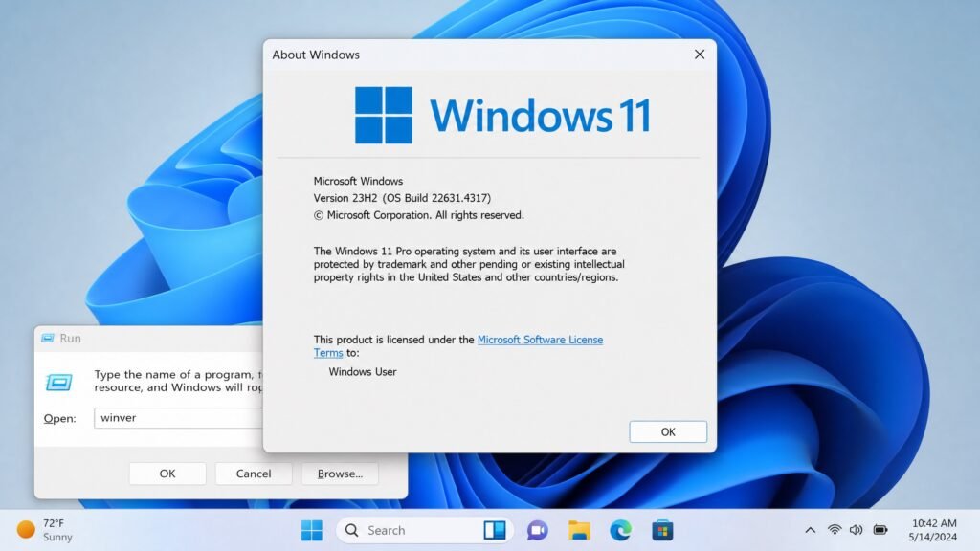
Task: Click OK in the Run dialog
Action: [167, 474]
